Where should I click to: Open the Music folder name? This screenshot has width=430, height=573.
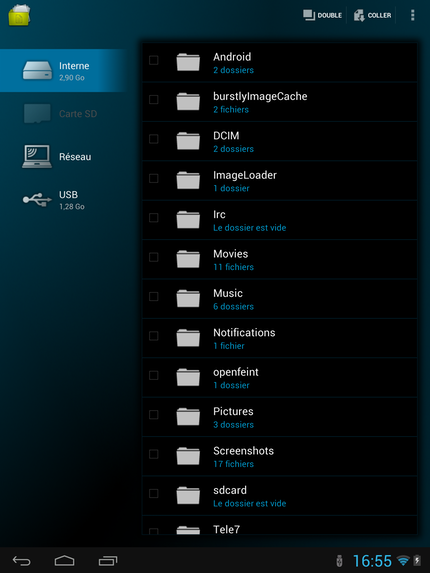(228, 293)
